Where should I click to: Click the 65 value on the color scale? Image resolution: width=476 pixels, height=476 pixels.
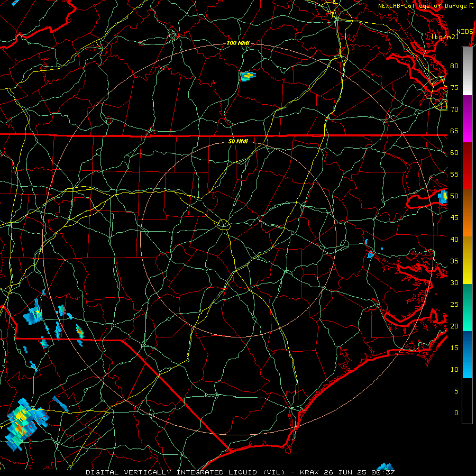point(454,131)
